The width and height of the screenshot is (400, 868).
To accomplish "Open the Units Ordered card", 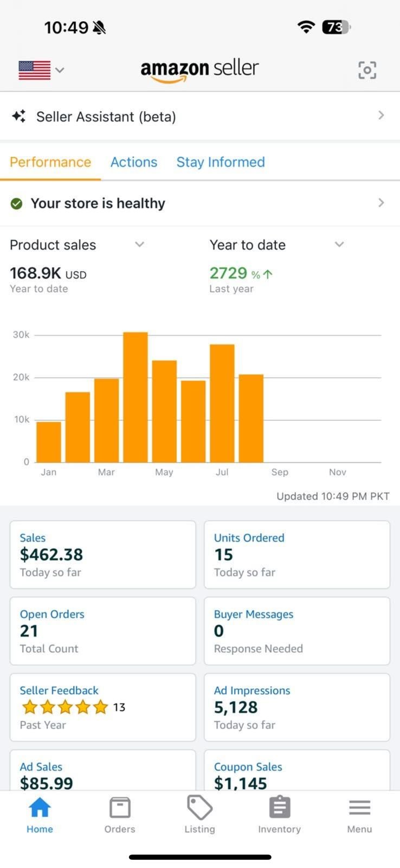I will point(296,554).
